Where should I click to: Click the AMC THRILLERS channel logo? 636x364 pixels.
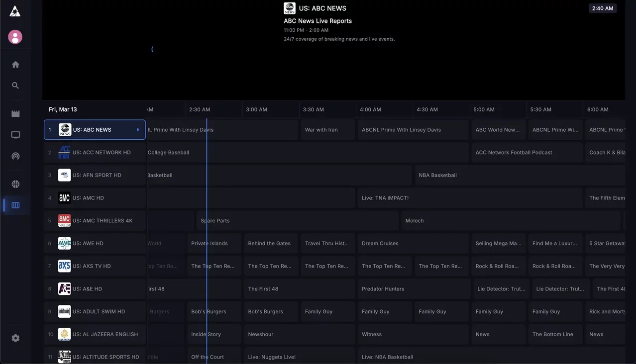click(x=64, y=221)
